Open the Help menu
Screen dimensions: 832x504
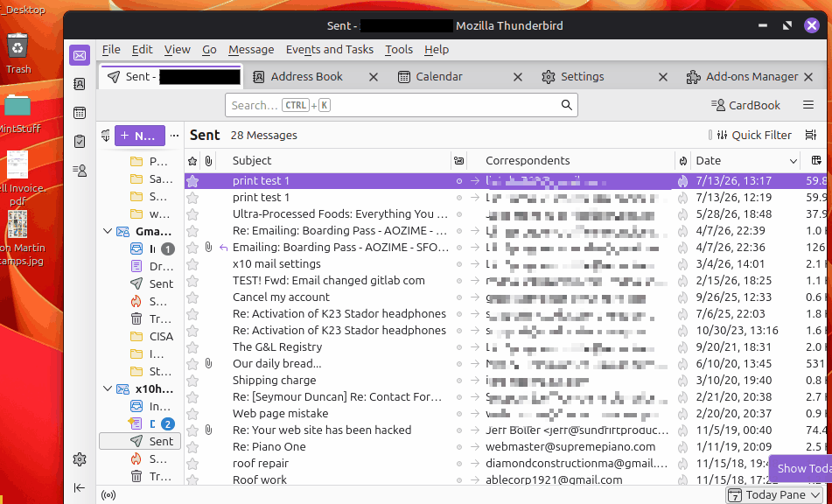(437, 49)
